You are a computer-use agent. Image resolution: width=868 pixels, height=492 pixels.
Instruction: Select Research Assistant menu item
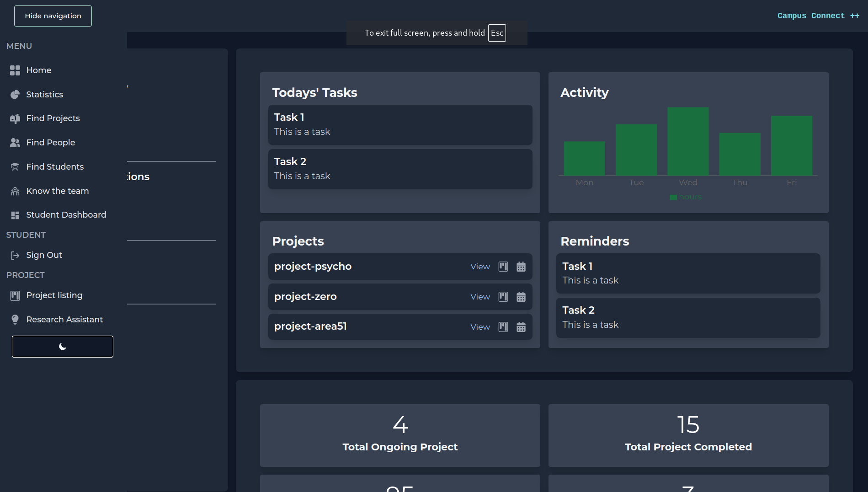[x=64, y=320]
